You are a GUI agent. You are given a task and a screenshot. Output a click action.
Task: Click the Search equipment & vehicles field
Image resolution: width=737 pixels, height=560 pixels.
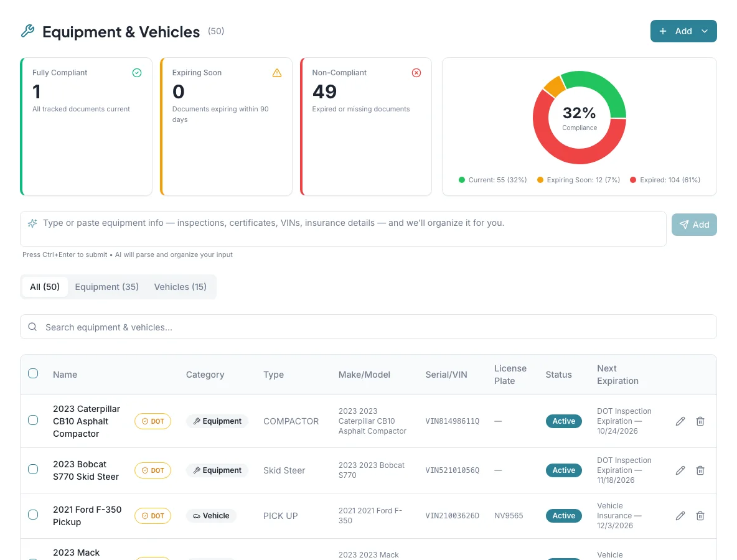coord(368,327)
